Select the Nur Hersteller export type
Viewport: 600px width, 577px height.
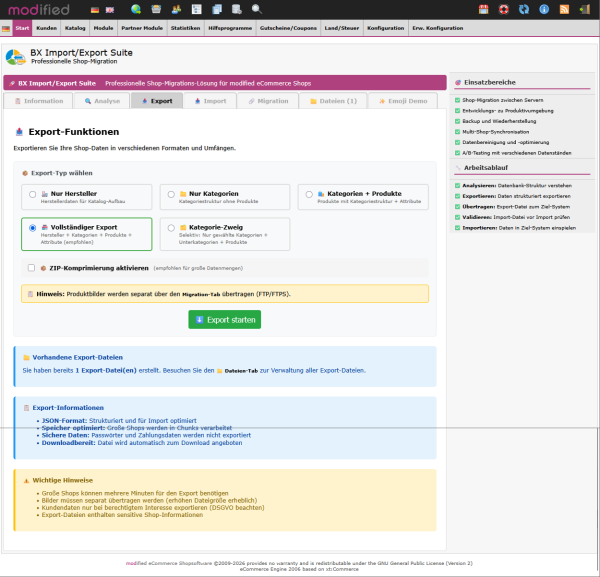click(x=33, y=194)
